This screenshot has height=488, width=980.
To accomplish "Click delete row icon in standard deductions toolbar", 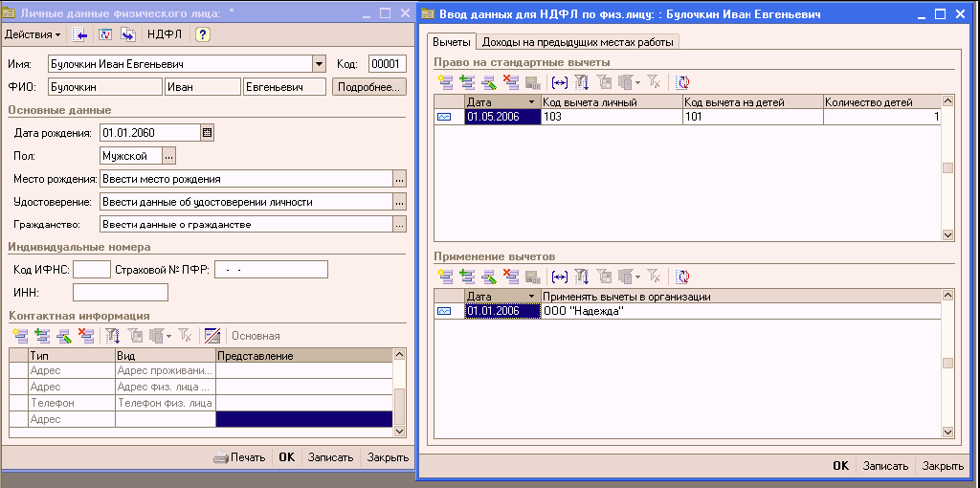I will 511,82.
